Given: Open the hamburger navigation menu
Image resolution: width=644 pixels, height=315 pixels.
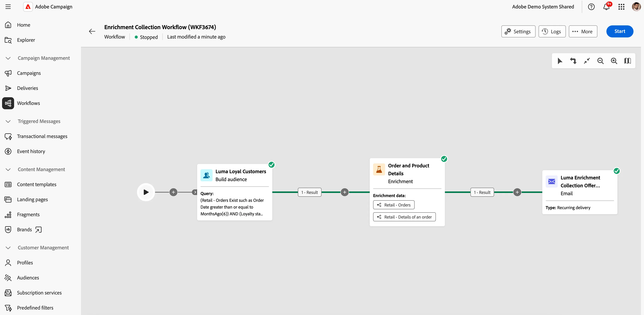Looking at the screenshot, I should tap(8, 7).
